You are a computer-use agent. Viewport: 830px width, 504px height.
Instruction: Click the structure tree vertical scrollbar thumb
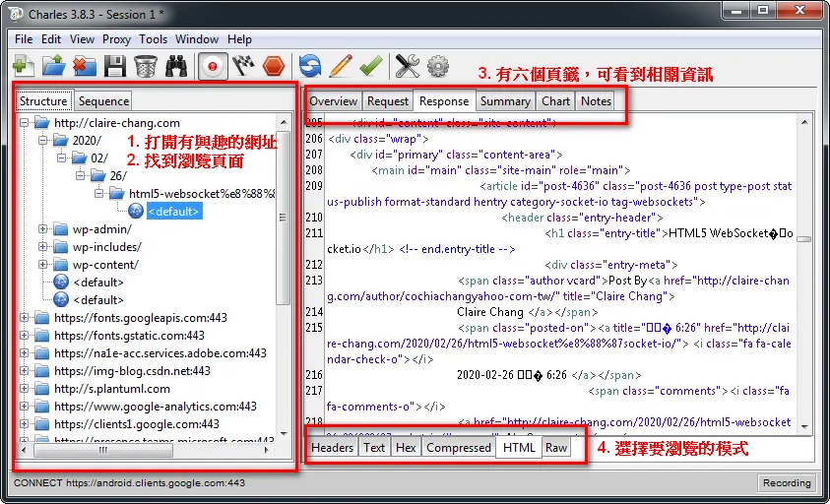284,218
